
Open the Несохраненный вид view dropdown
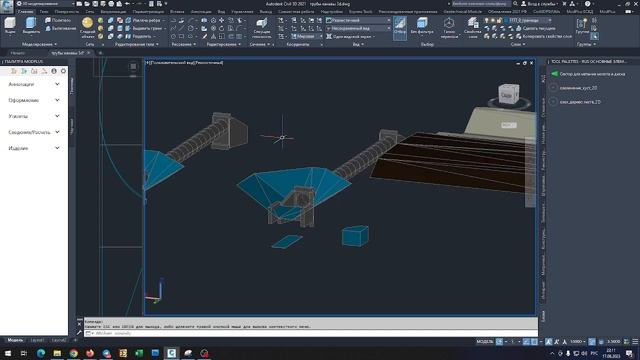[x=358, y=28]
